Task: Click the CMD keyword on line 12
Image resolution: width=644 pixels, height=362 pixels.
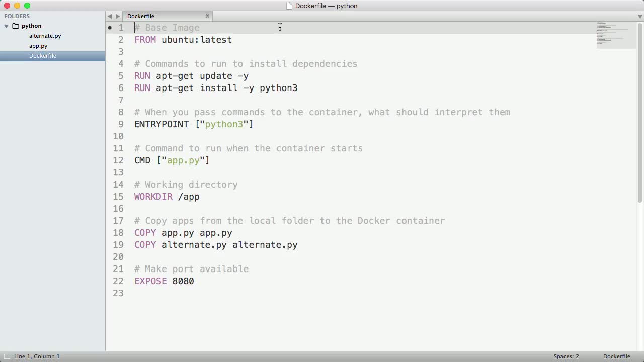Action: tap(142, 160)
